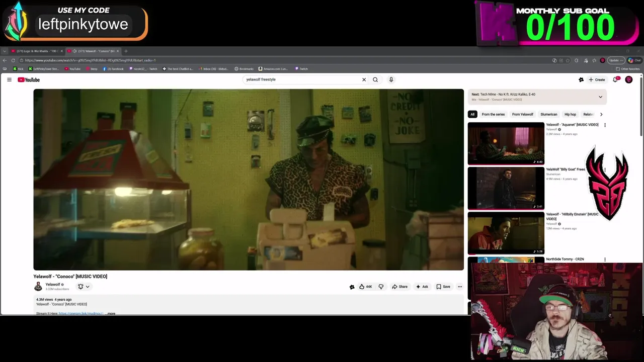The height and width of the screenshot is (362, 644).
Task: Open the LeftPinkyTowe Stream bookmark
Action: click(44, 69)
